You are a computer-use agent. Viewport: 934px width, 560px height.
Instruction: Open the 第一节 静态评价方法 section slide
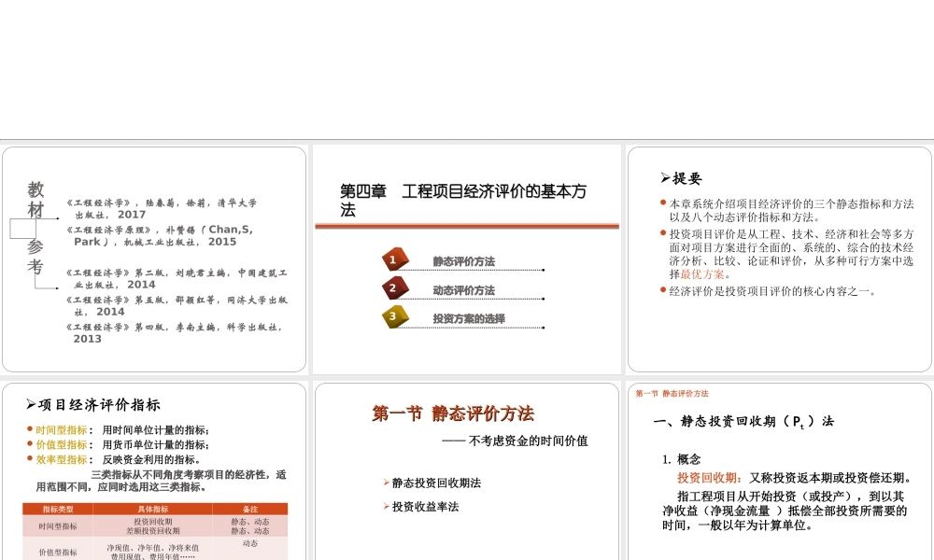click(x=456, y=413)
